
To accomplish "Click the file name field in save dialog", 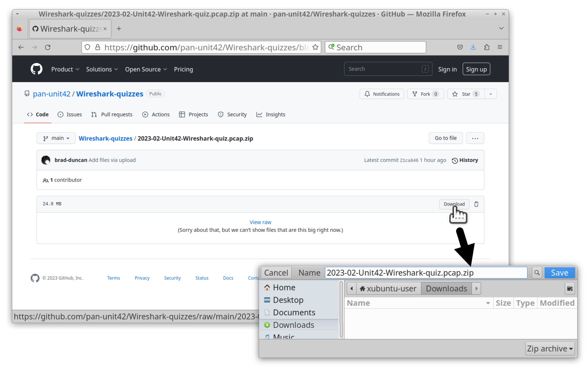I will (x=426, y=273).
